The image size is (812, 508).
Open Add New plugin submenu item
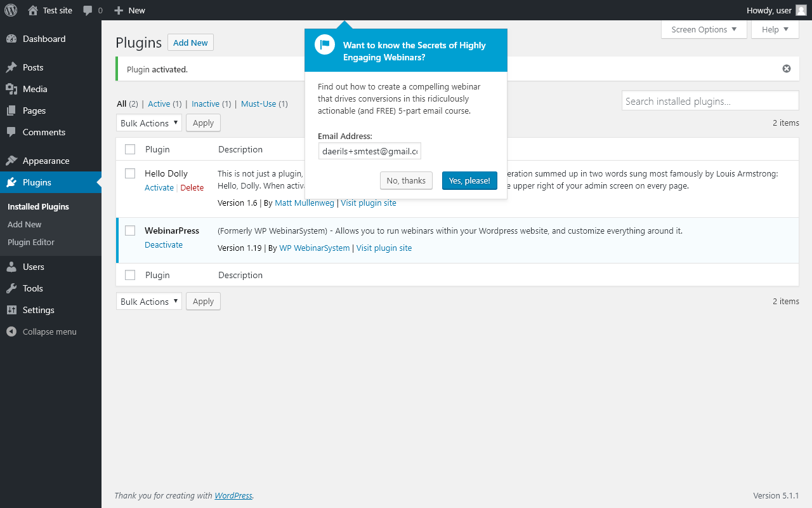click(25, 224)
